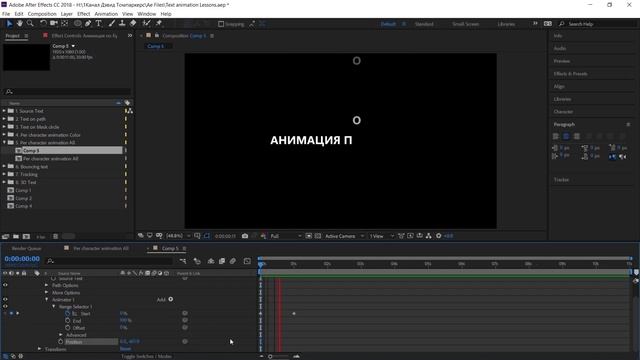Toggle stopwatch for End property

(x=68, y=320)
